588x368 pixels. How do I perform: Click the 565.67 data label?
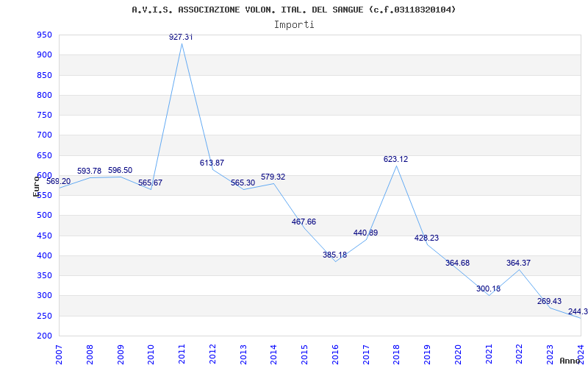click(x=150, y=183)
